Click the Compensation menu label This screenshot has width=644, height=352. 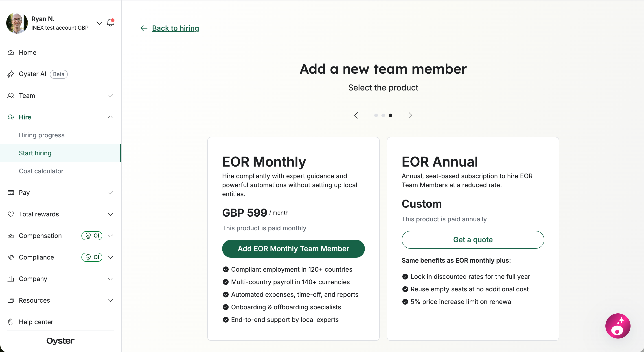40,236
